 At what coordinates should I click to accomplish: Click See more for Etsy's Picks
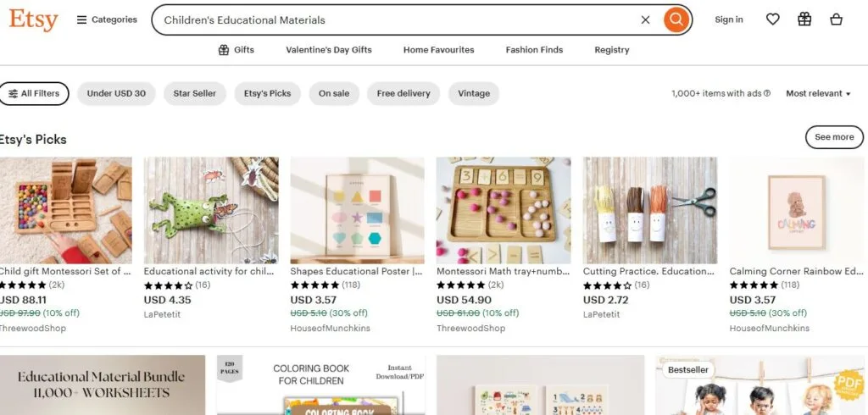click(834, 137)
